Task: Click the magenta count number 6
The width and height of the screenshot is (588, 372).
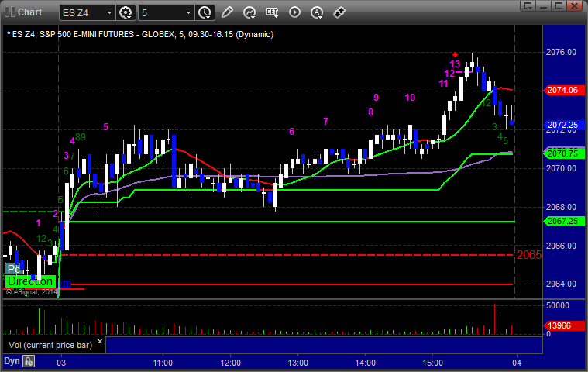Action: [x=291, y=131]
